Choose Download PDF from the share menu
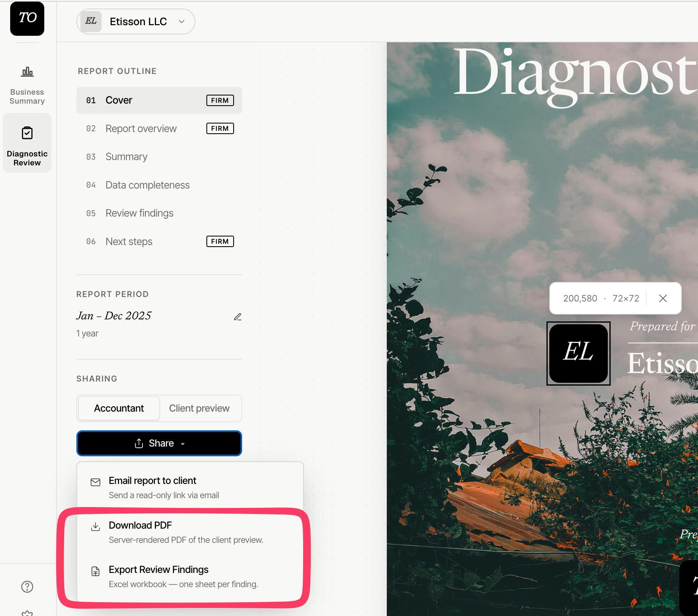Viewport: 698px width, 616px height. click(190, 532)
